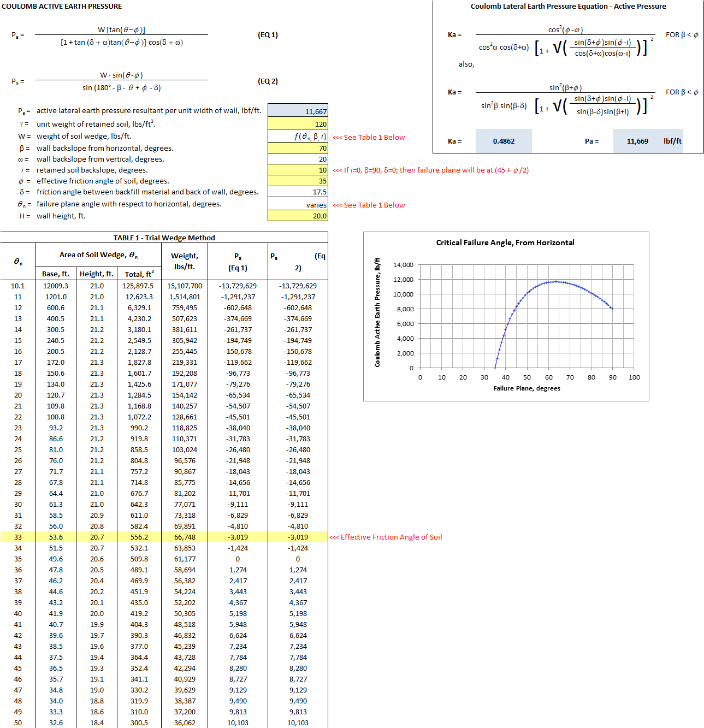The width and height of the screenshot is (704, 728).
Task: Click the Failure Plane degrees axis title
Action: pos(527,388)
